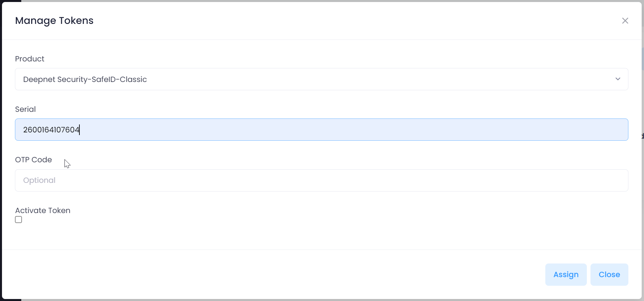The height and width of the screenshot is (301, 644).
Task: Click the Activate Token label text
Action: 43,210
